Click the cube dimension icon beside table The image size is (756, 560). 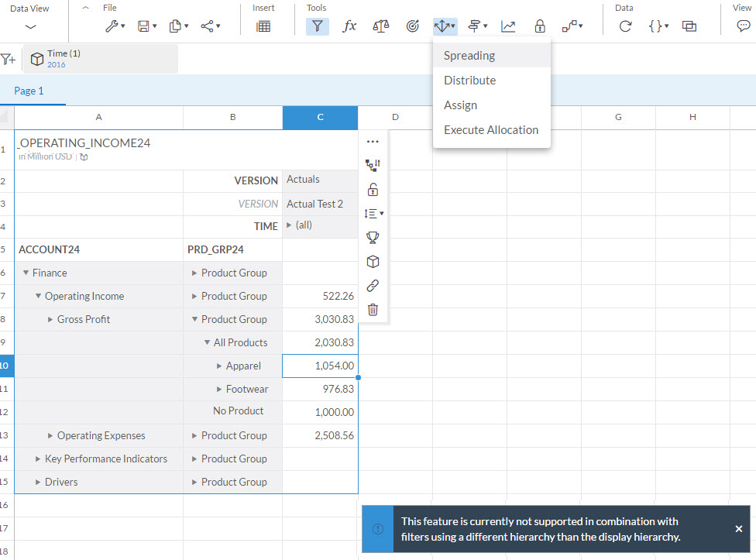click(373, 262)
